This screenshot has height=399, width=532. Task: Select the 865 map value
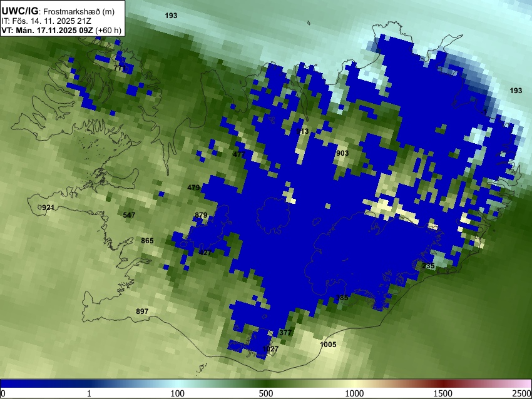147,241
